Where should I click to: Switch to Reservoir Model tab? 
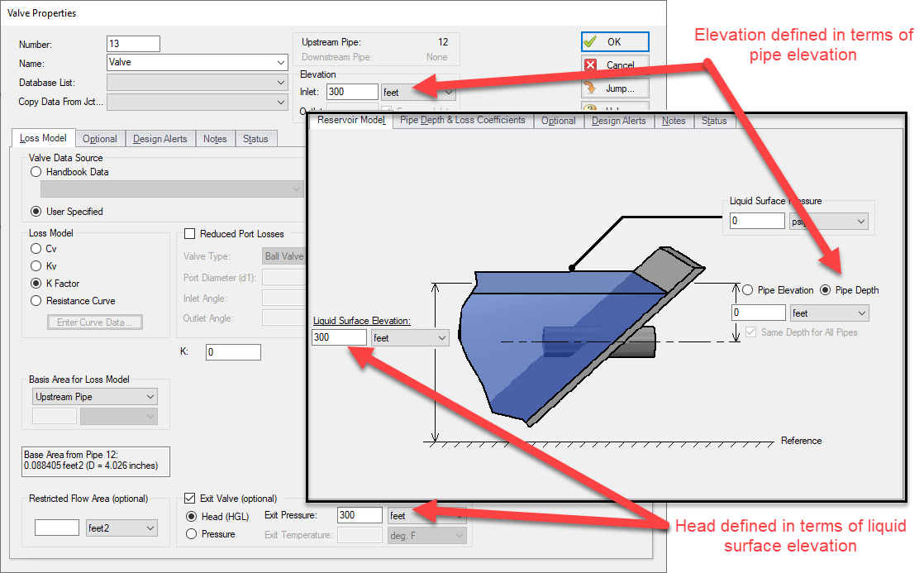click(x=351, y=120)
